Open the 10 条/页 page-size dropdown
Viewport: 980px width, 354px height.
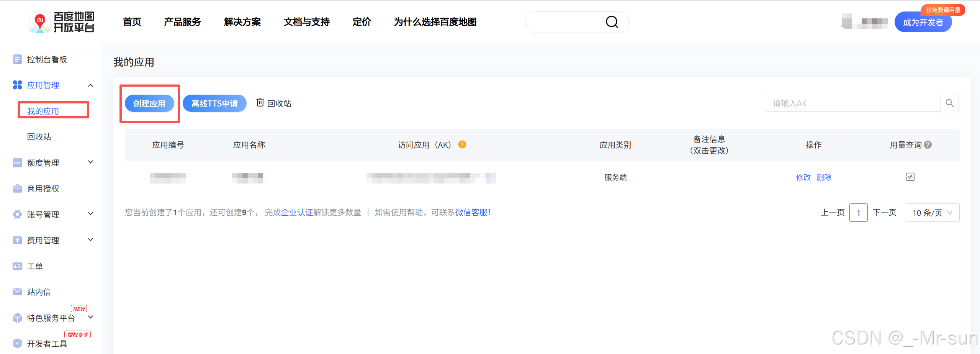(932, 212)
